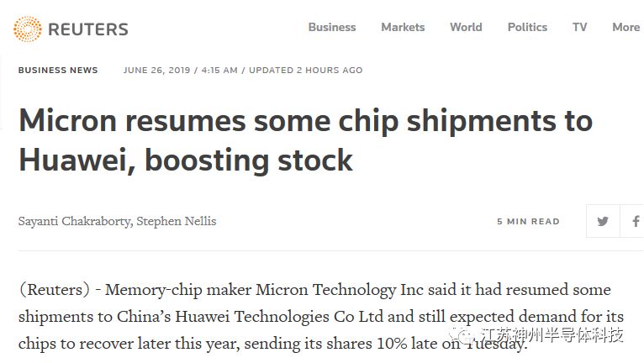
Task: Open the Politics section
Action: tap(527, 27)
